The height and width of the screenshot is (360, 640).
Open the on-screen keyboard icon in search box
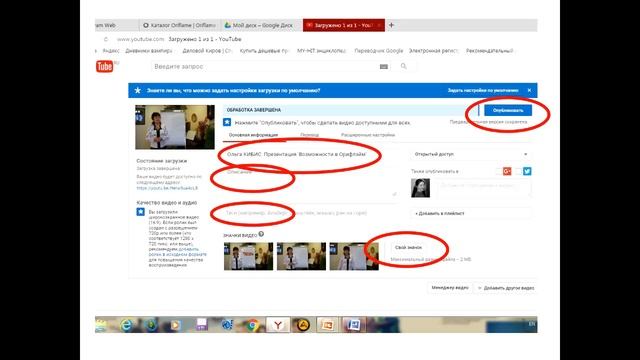pyautogui.click(x=384, y=67)
